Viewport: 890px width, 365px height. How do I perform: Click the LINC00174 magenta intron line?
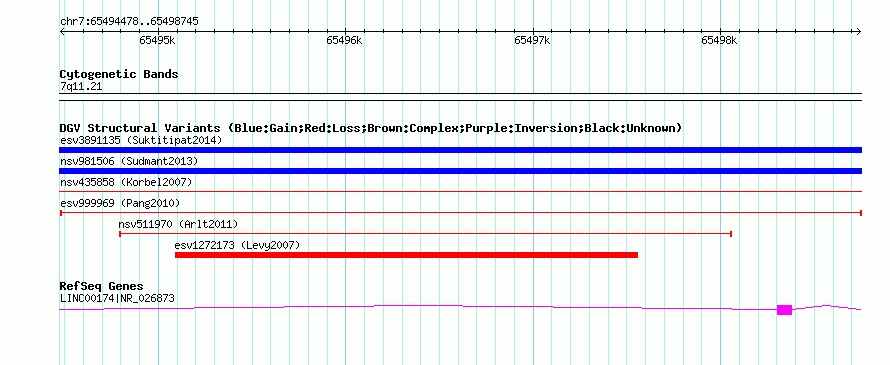coord(418,307)
